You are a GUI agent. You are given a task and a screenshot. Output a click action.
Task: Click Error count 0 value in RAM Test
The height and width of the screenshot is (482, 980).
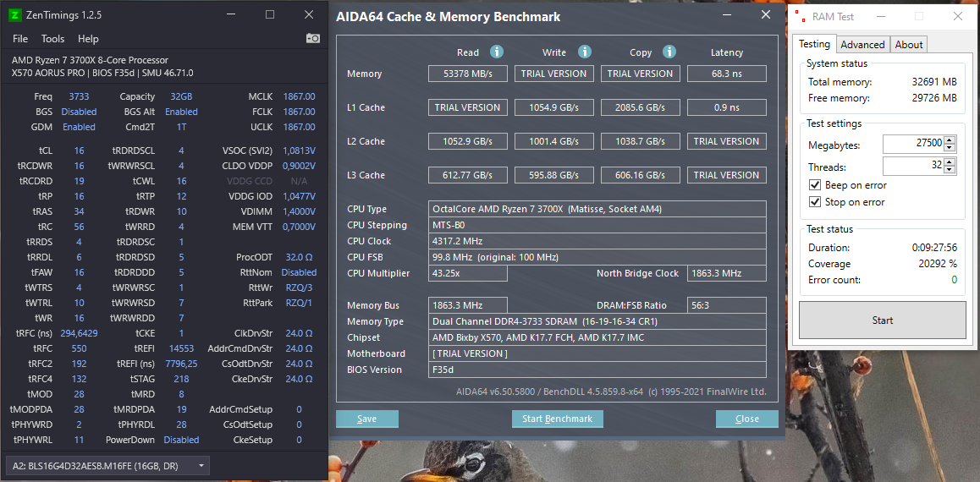(955, 280)
